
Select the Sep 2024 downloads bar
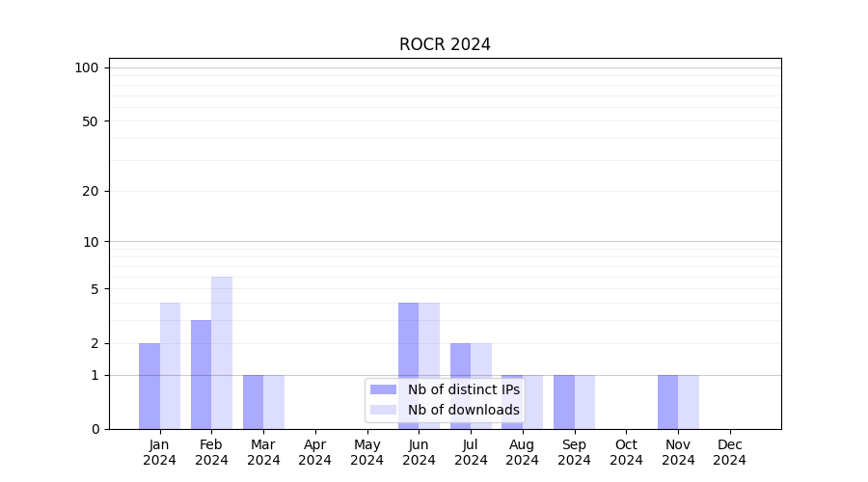point(584,402)
